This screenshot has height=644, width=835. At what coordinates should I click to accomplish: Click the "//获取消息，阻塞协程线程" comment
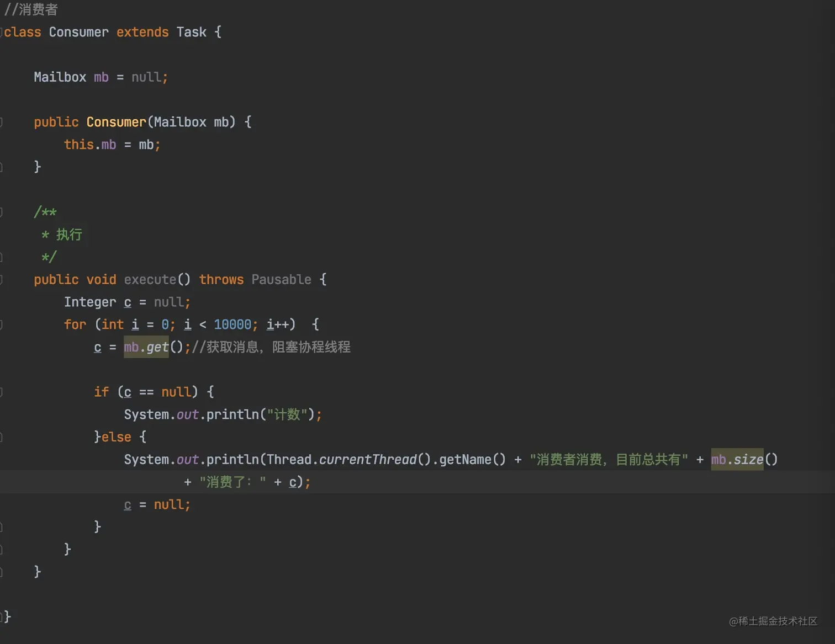[271, 347]
